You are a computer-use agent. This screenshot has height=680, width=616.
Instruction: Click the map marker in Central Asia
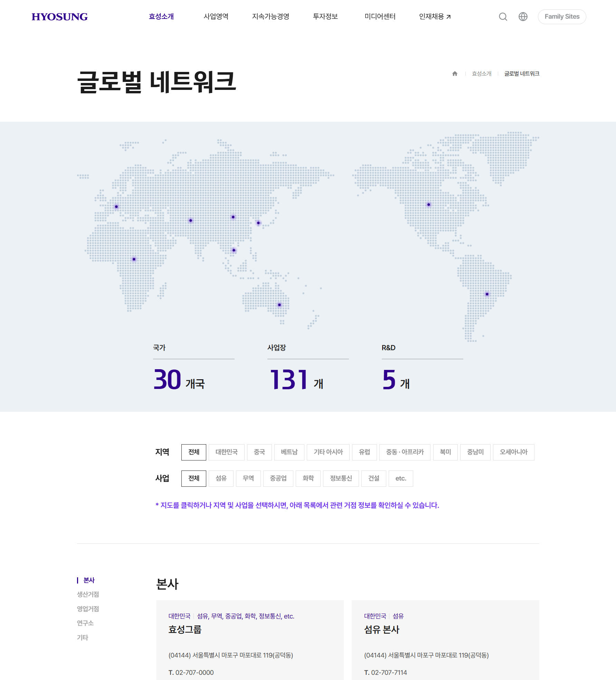point(191,221)
